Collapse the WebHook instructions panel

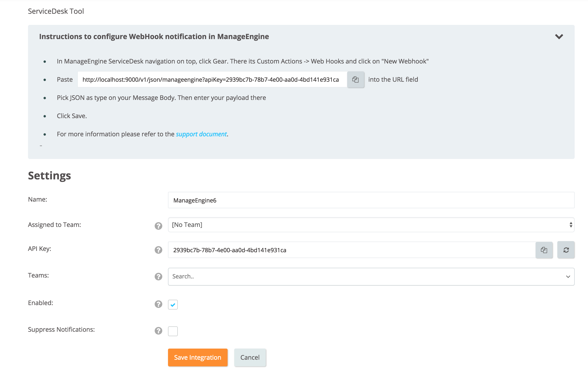point(559,37)
